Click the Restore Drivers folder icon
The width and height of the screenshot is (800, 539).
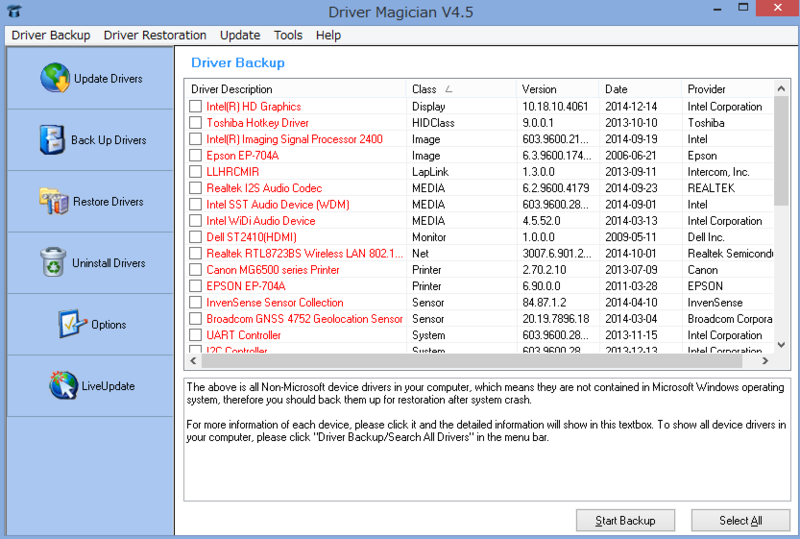(x=54, y=201)
